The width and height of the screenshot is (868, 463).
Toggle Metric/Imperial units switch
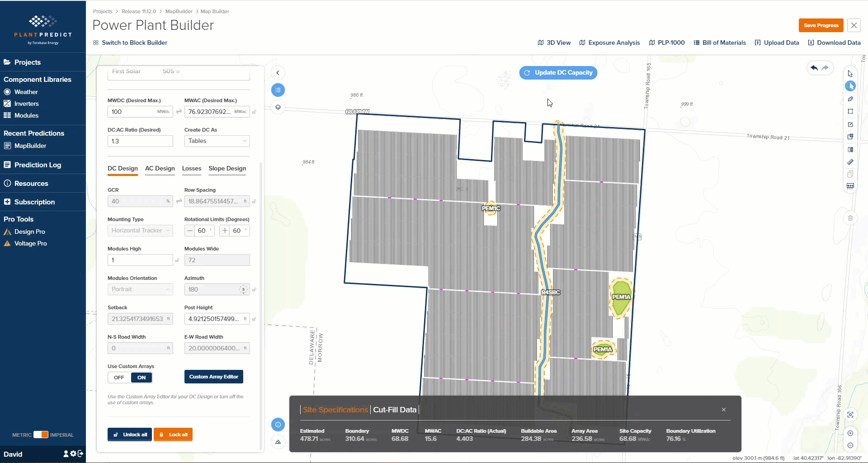tap(41, 435)
